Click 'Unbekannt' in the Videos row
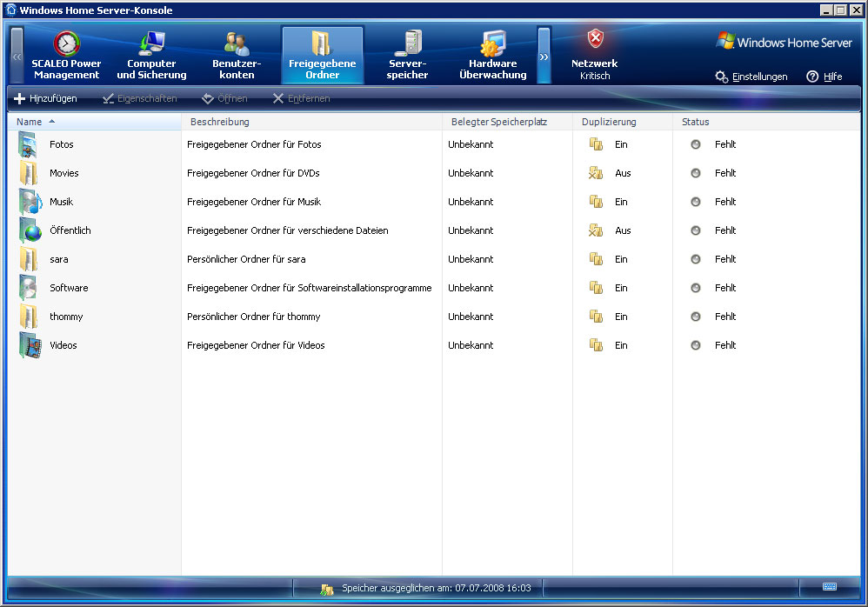Screen dimensions: 868x607 tap(471, 346)
